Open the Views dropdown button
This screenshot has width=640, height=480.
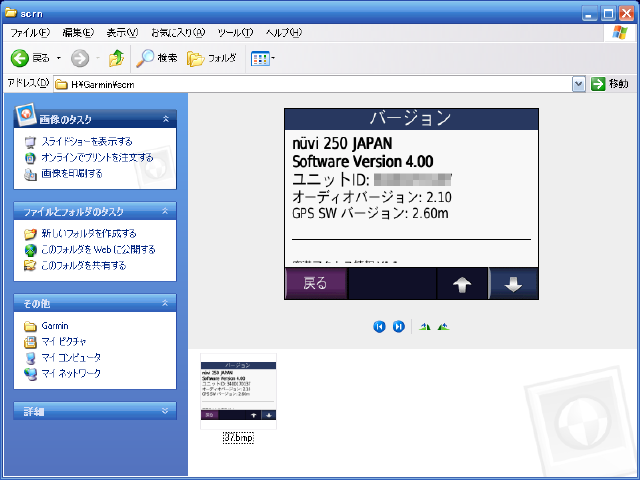[x=263, y=58]
